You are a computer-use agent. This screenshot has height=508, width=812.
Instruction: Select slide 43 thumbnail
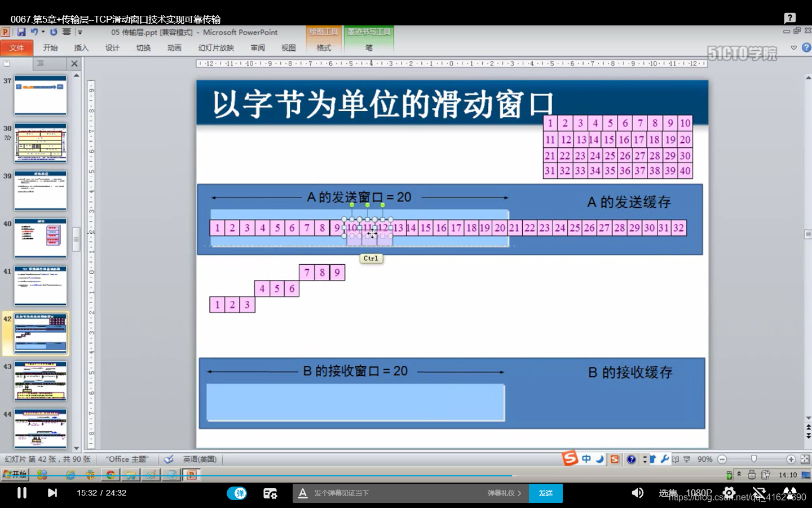point(41,381)
